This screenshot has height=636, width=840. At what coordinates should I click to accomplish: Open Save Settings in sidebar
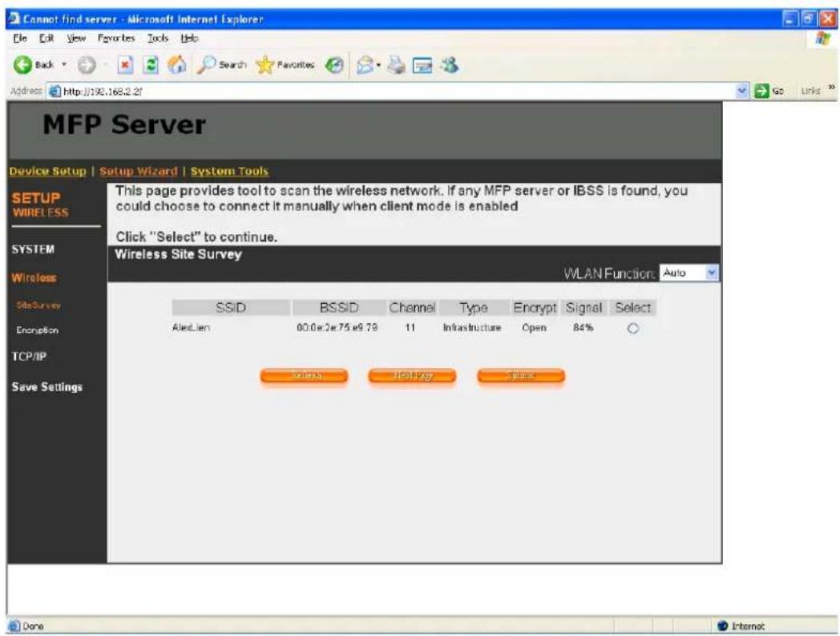(x=47, y=387)
